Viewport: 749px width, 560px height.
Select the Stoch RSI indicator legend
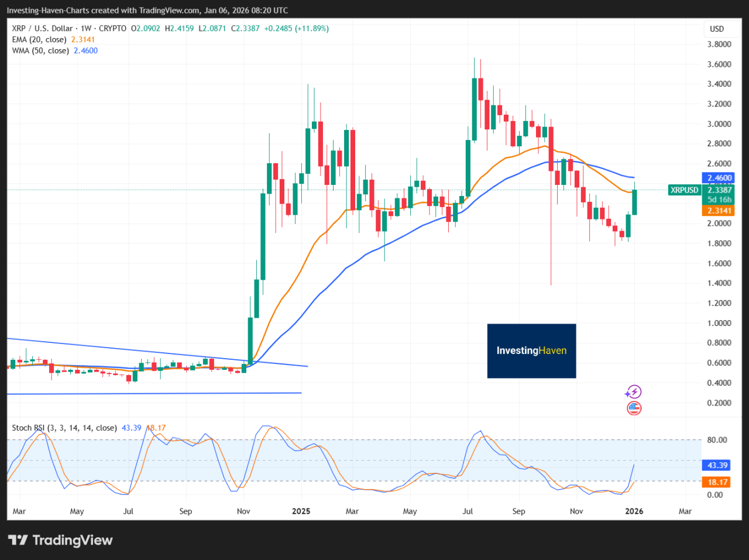[64, 428]
